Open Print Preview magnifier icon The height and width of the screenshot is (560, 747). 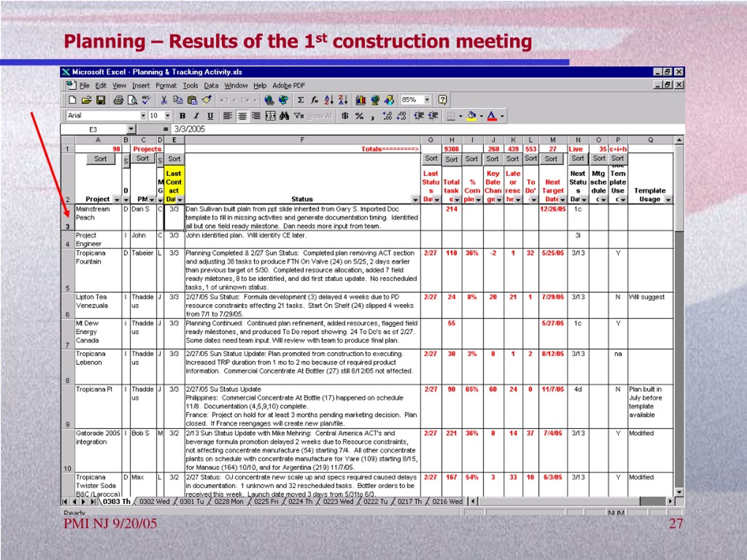[132, 100]
